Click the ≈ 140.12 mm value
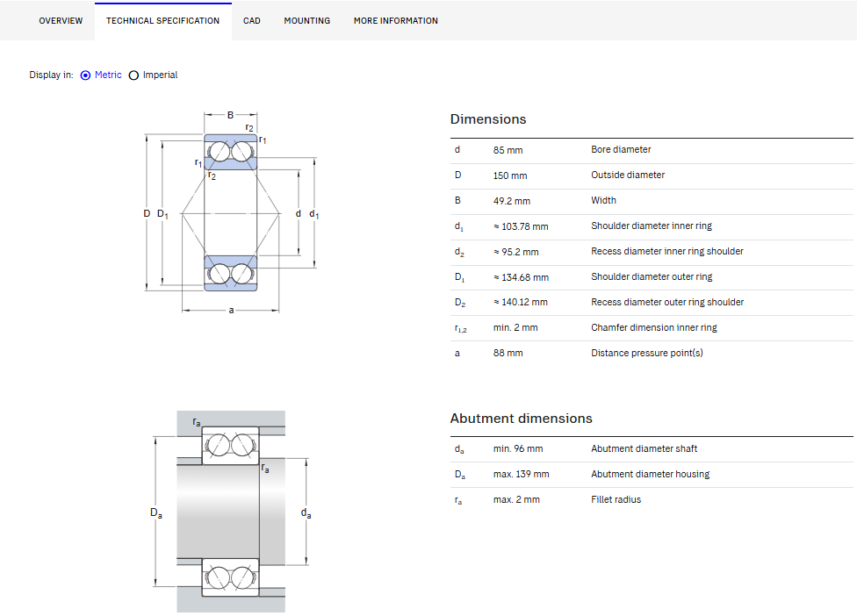Screen dimensions: 857x616 tap(521, 302)
